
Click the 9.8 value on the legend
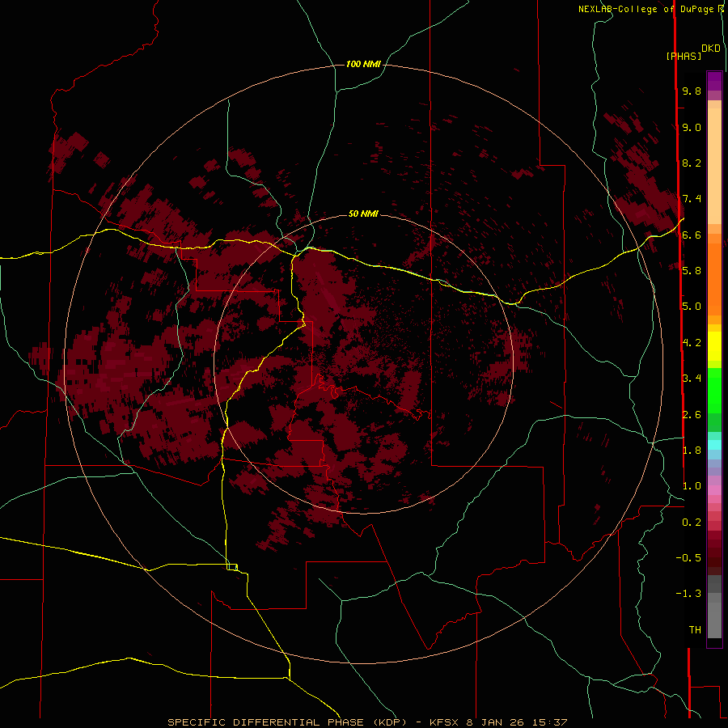point(692,91)
